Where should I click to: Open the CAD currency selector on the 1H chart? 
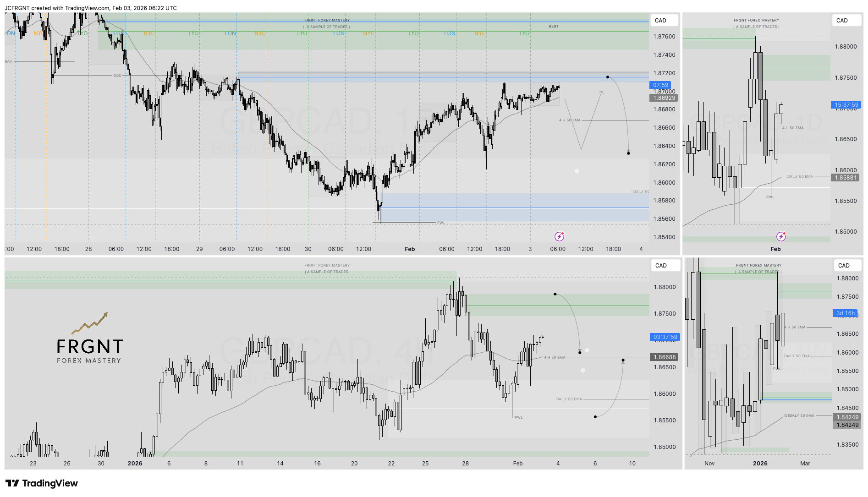[664, 20]
